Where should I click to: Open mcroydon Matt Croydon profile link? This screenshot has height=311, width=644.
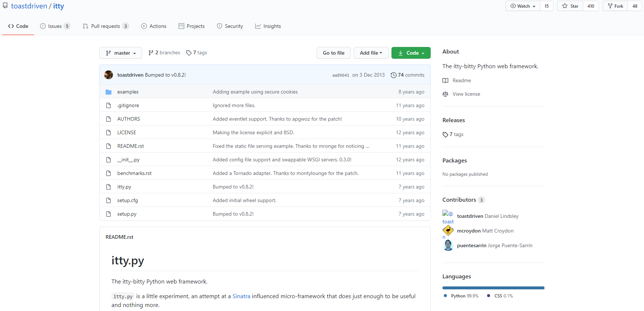[485, 231]
